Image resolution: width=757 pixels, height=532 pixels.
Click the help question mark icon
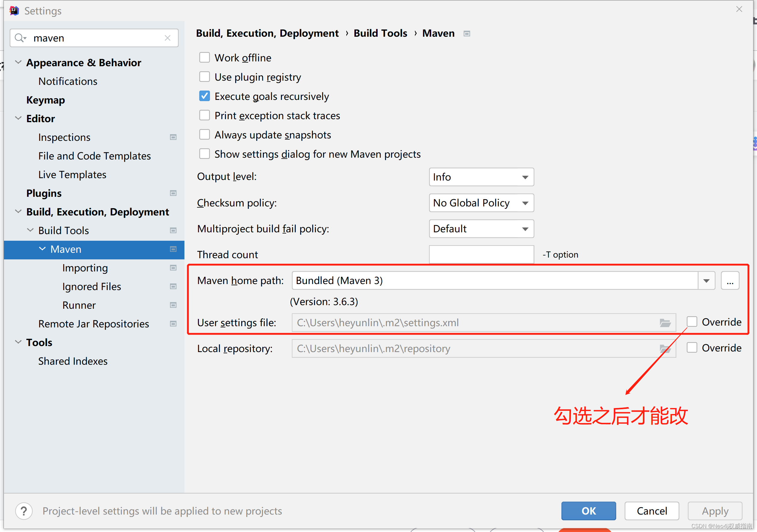pos(24,511)
